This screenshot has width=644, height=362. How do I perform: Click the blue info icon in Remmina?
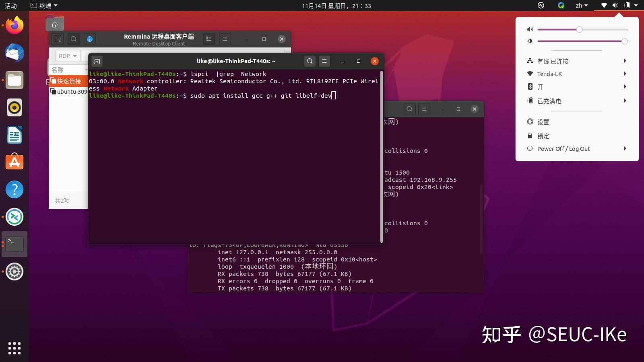tap(90, 39)
